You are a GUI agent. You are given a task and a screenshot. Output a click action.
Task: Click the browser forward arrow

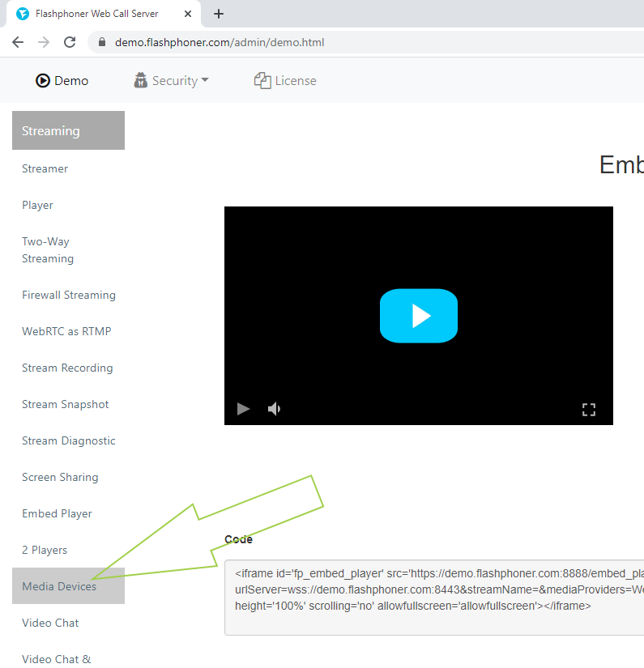pos(44,42)
